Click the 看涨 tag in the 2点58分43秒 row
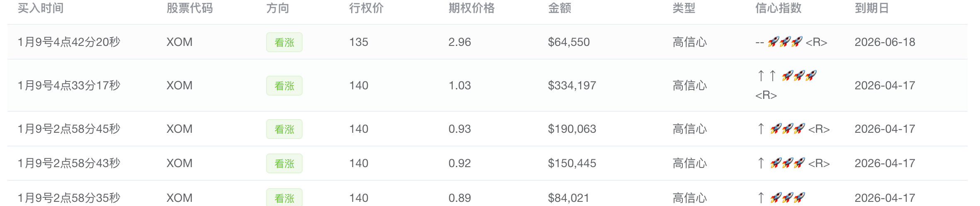This screenshot has height=206, width=980. [284, 163]
